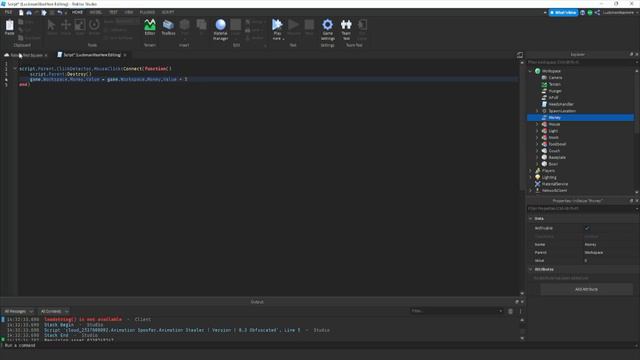640x360 pixels.
Task: Select Terrain in the Explorer tree
Action: [554, 84]
